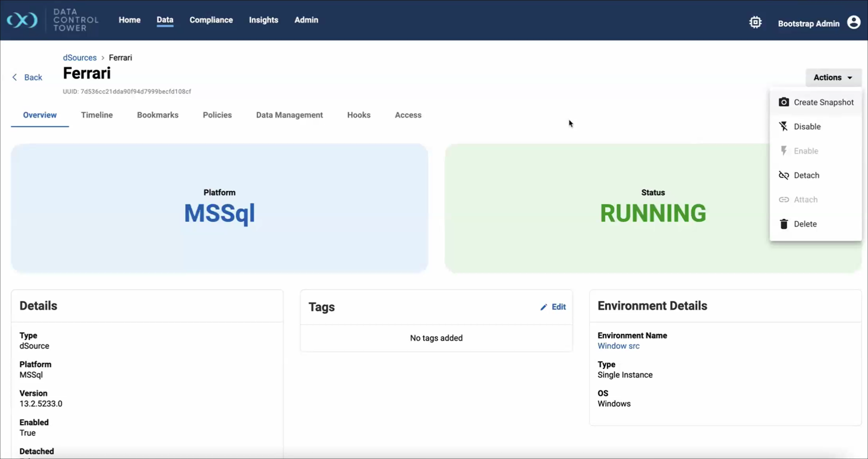Screen dimensions: 868x459
Task: Select the Policies tab
Action: [x=217, y=115]
